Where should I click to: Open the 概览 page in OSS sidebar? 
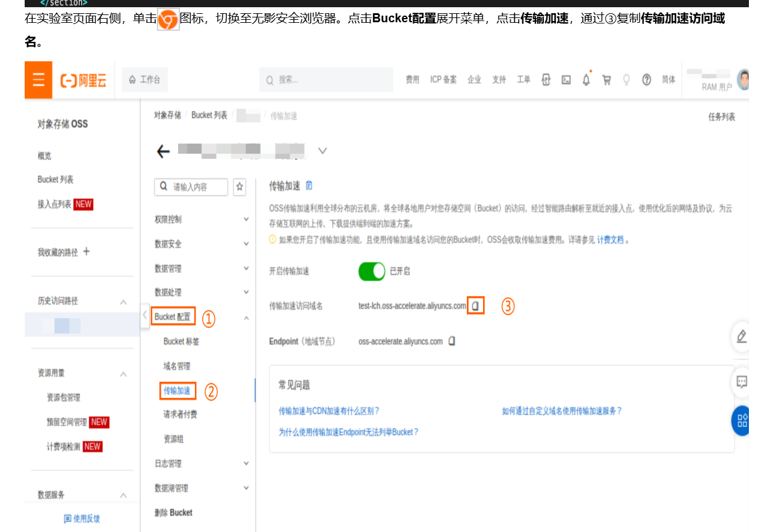45,156
